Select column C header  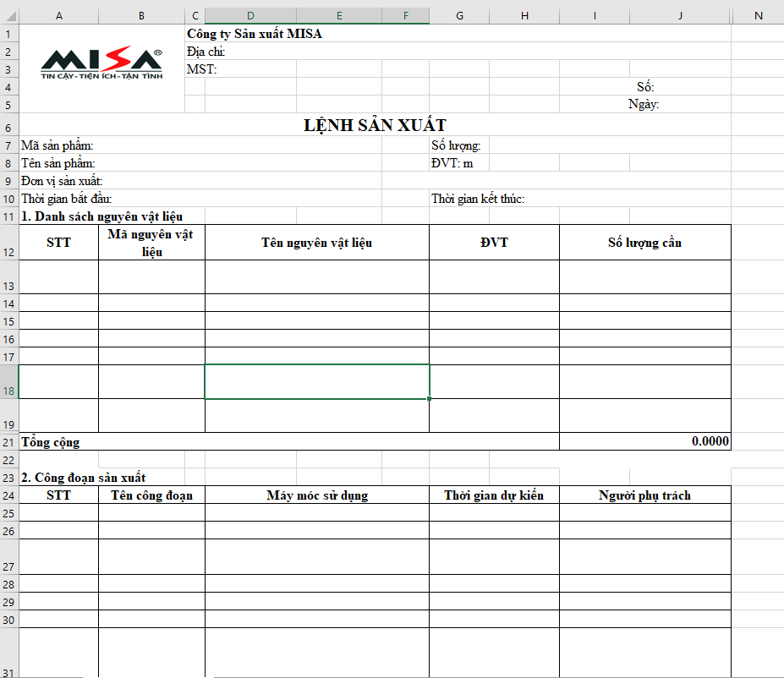click(x=195, y=16)
